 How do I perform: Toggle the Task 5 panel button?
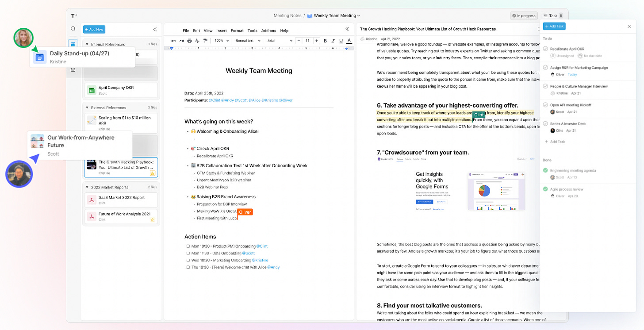pyautogui.click(x=553, y=15)
